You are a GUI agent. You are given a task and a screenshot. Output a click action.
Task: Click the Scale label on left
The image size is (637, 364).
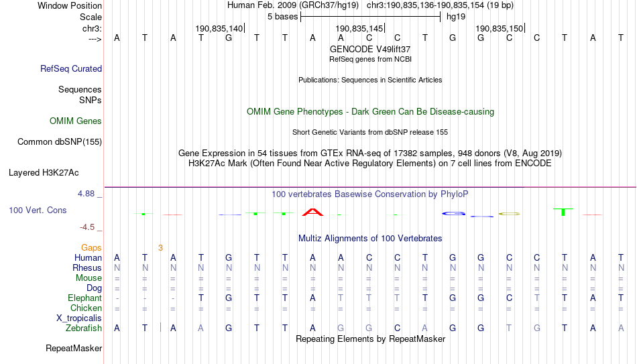[91, 17]
